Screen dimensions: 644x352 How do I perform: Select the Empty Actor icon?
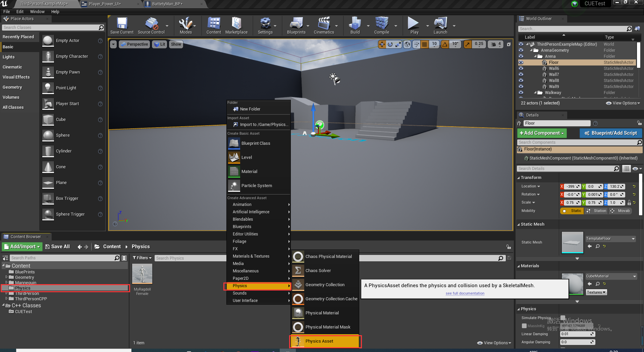point(48,41)
